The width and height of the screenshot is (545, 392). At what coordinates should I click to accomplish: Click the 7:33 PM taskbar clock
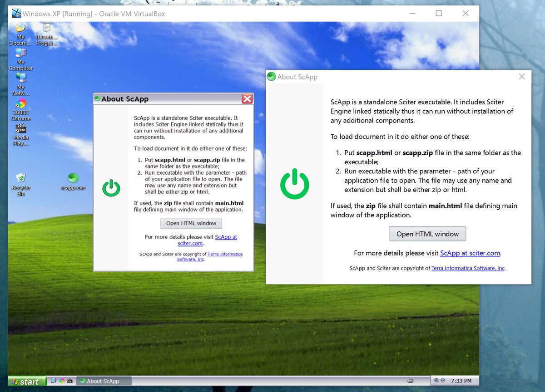pyautogui.click(x=461, y=381)
